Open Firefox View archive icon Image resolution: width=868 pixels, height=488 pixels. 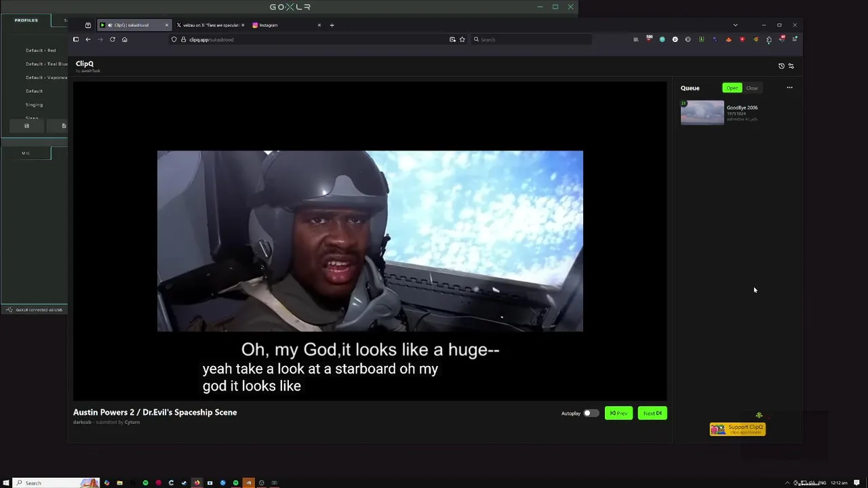[87, 25]
